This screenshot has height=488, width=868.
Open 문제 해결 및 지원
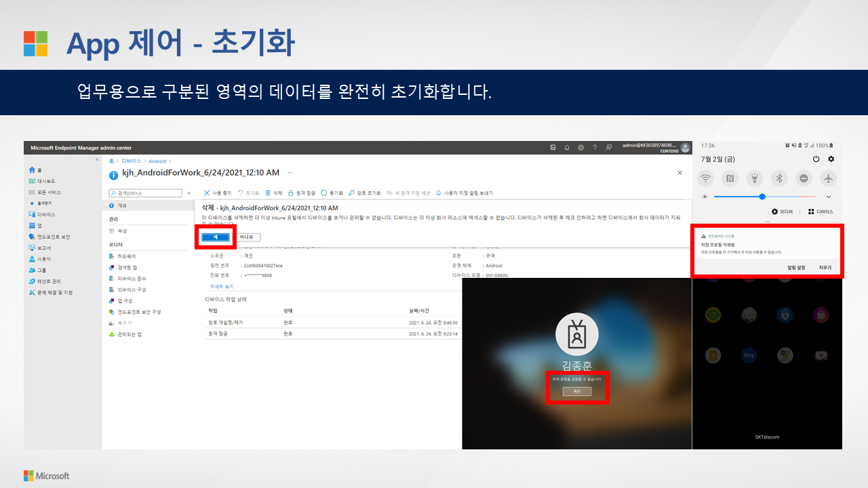(x=51, y=292)
